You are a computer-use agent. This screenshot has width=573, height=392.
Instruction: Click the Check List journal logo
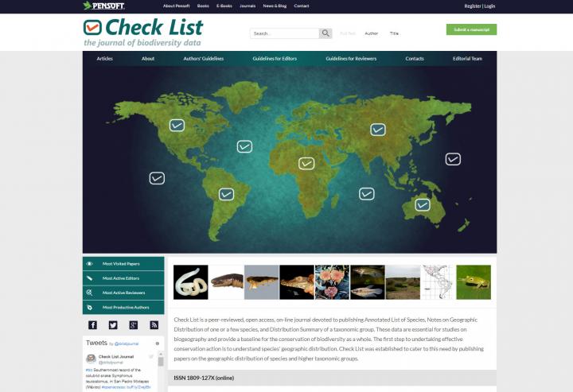[x=143, y=32]
